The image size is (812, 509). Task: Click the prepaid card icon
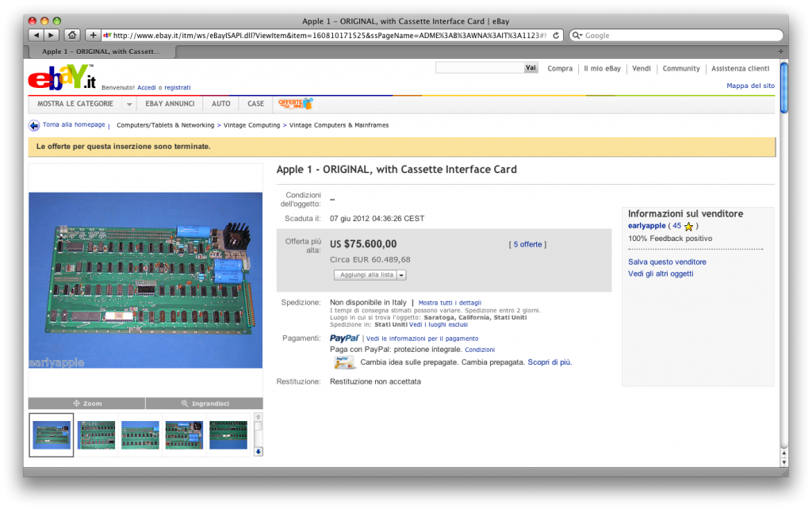pyautogui.click(x=344, y=362)
